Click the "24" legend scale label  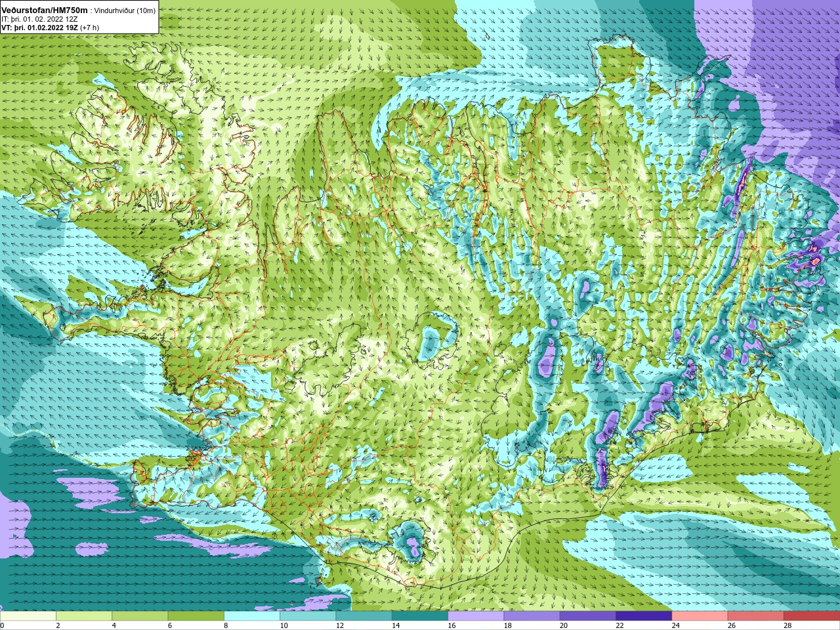click(x=675, y=625)
